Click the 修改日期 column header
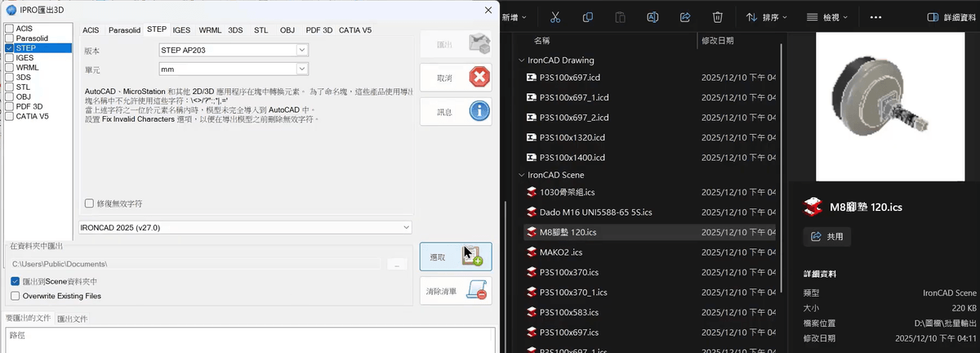 718,40
